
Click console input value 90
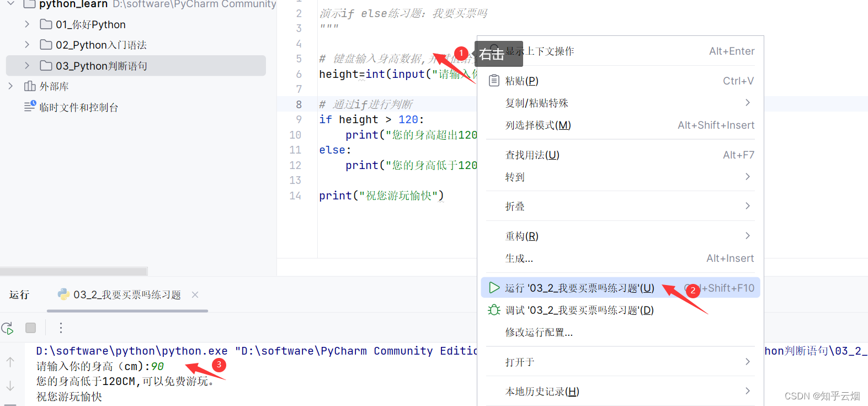157,366
